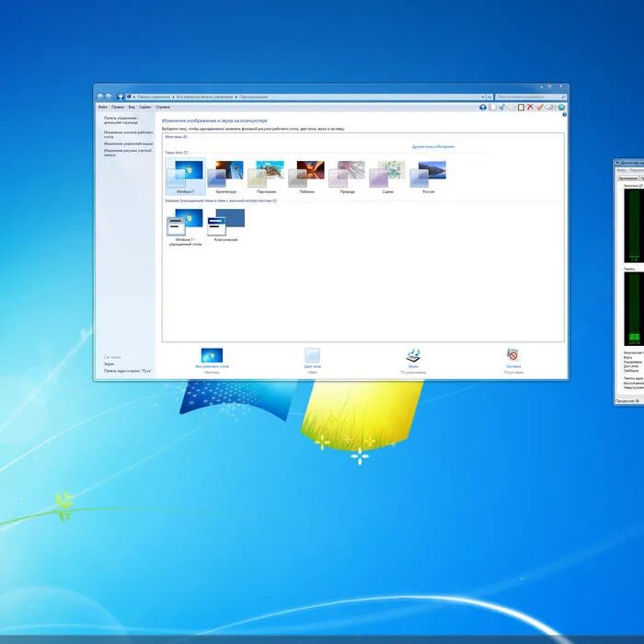
Task: Select the Пейзажи theme
Action: (x=306, y=177)
